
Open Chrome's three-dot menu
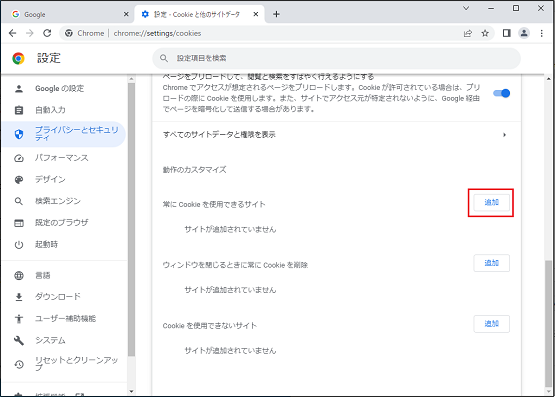coord(542,33)
